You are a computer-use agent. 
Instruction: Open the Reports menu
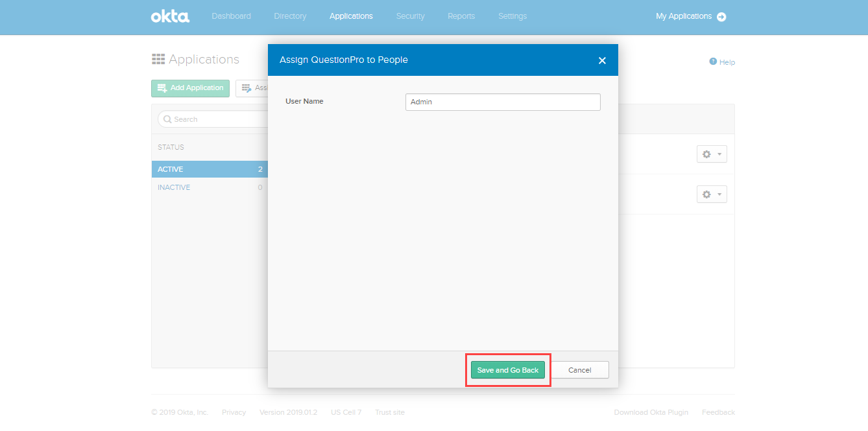(461, 16)
